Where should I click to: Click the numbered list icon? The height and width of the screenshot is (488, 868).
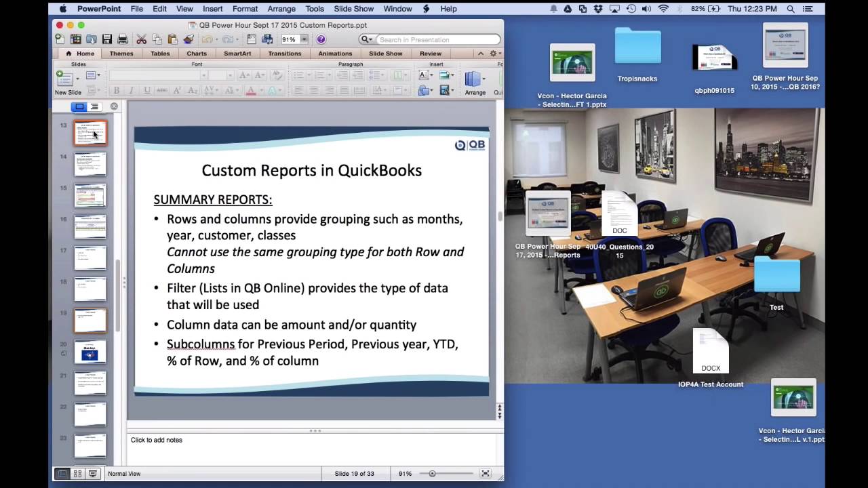[x=320, y=75]
